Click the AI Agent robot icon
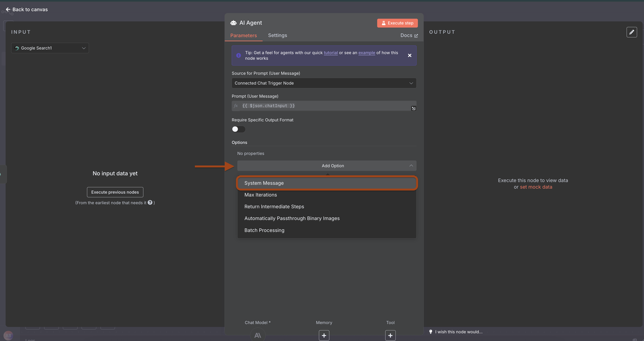This screenshot has height=341, width=644. click(x=233, y=23)
